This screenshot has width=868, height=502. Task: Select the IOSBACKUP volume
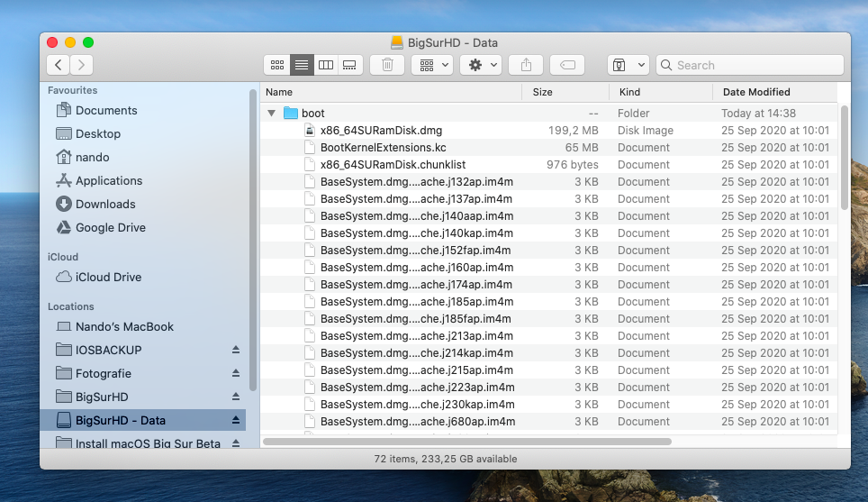pyautogui.click(x=98, y=351)
